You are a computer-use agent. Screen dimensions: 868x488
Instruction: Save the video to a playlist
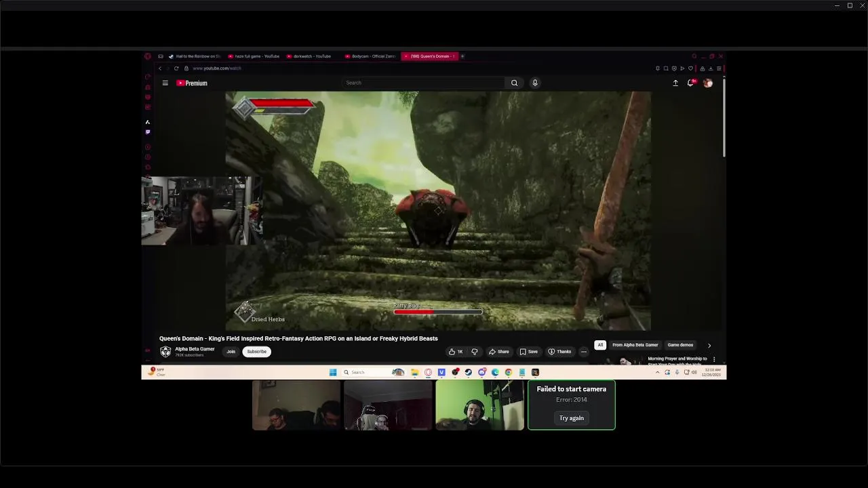(529, 352)
